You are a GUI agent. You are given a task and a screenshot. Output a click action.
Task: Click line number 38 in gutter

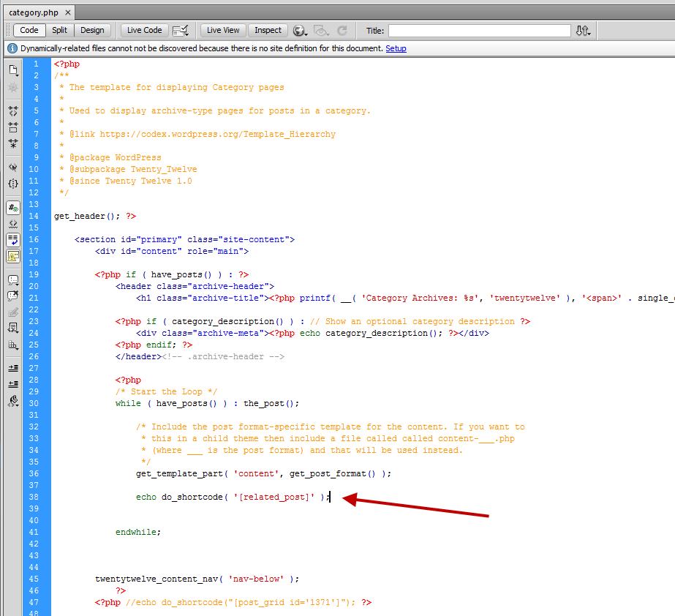pyautogui.click(x=34, y=497)
